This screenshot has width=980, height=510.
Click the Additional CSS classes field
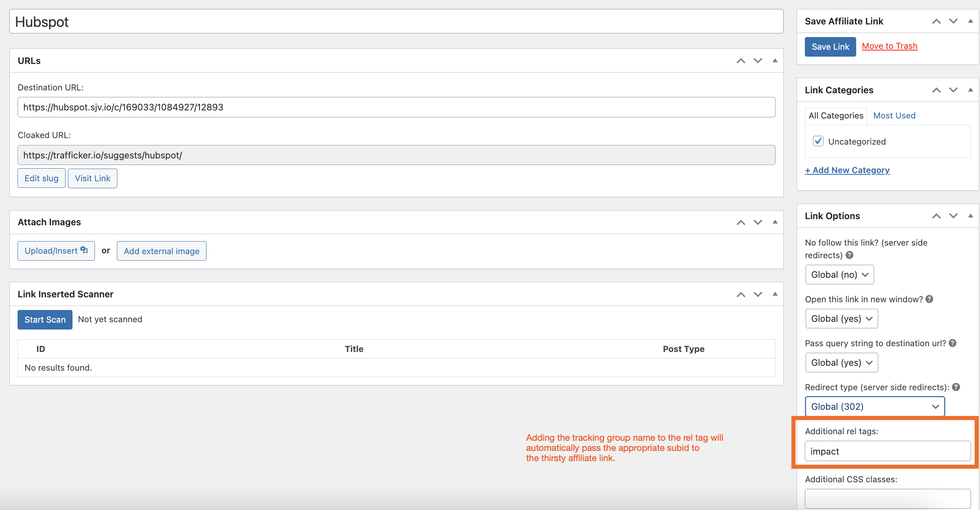pyautogui.click(x=888, y=499)
